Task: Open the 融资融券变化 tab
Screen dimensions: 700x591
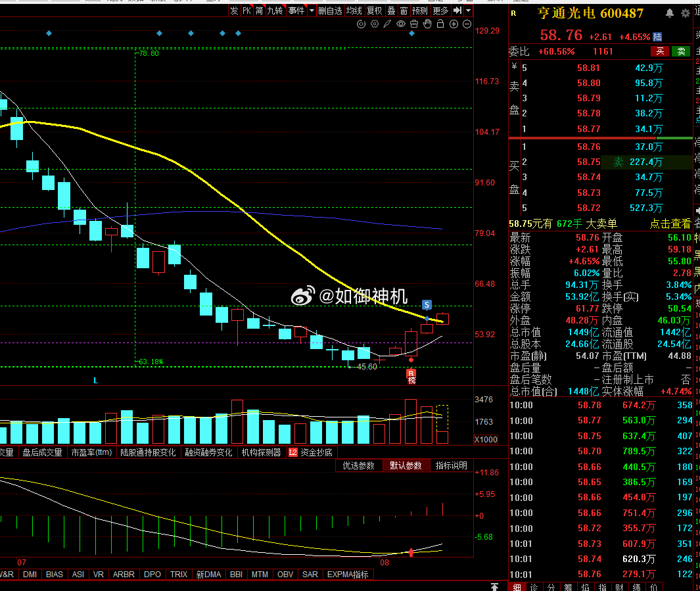Action: pyautogui.click(x=208, y=453)
